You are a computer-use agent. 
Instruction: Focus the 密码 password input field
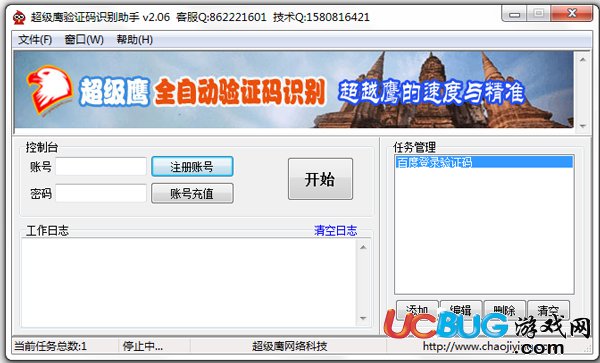point(101,193)
